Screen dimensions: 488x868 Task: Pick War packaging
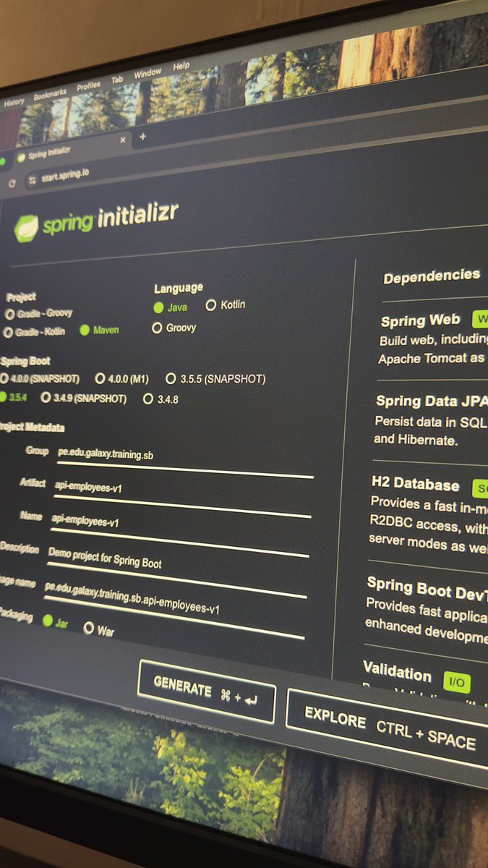[x=99, y=629]
